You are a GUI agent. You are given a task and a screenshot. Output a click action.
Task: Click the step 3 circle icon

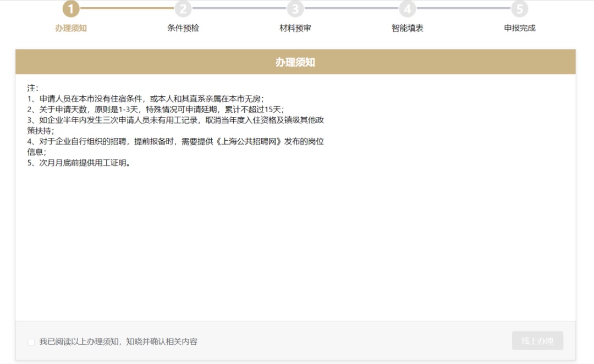pyautogui.click(x=295, y=9)
